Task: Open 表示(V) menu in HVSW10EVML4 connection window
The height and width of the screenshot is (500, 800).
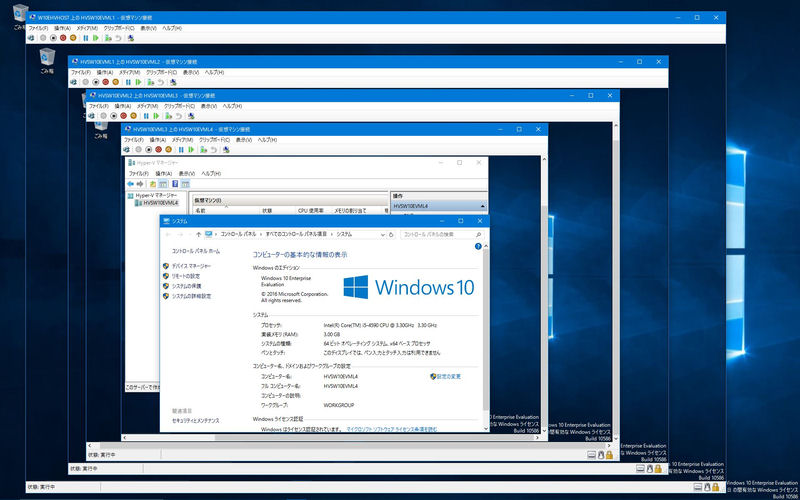Action: (242, 140)
